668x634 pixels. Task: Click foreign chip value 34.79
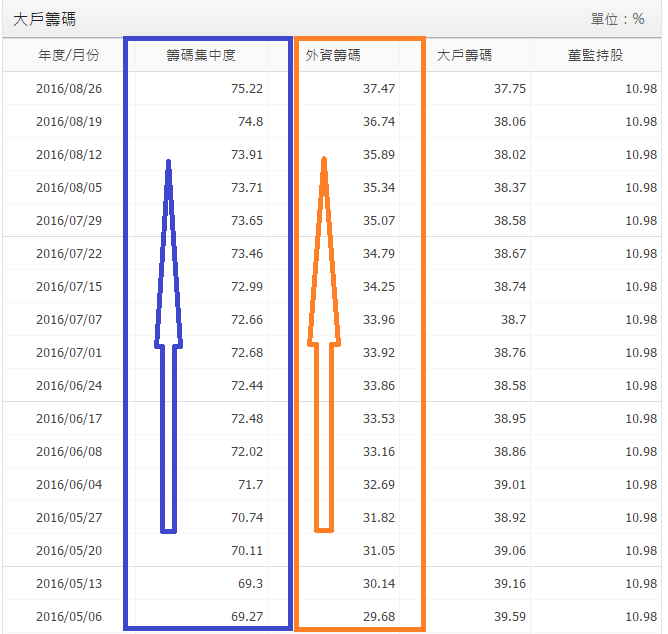[379, 254]
